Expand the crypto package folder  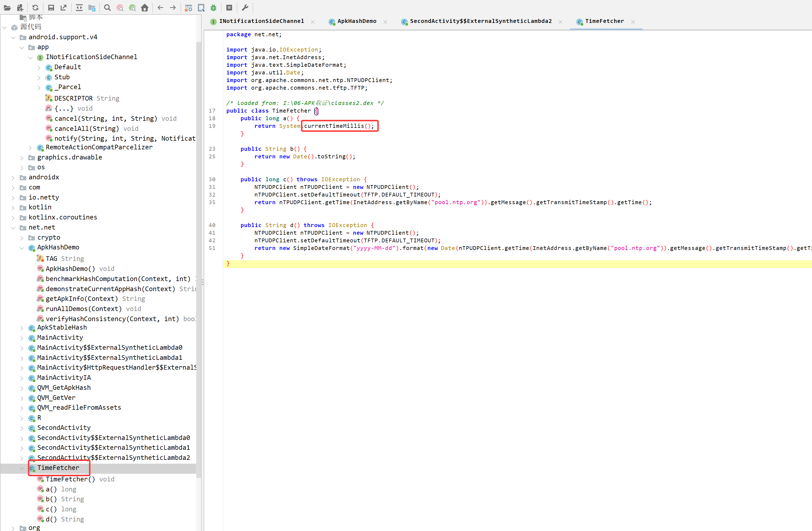pyautogui.click(x=22, y=238)
